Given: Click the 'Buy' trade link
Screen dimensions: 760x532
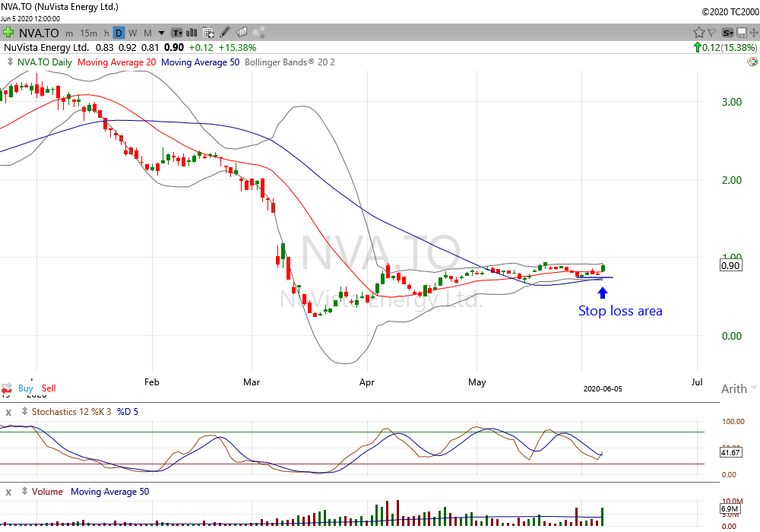Looking at the screenshot, I should point(26,388).
